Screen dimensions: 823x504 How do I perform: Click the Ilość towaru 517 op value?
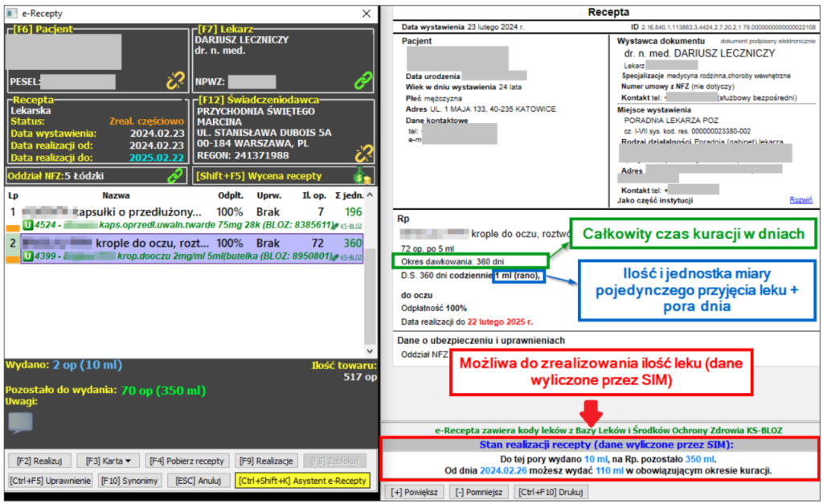point(359,377)
